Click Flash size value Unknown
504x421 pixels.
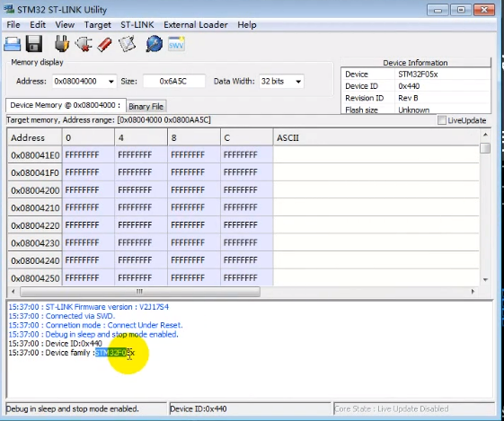pos(413,110)
